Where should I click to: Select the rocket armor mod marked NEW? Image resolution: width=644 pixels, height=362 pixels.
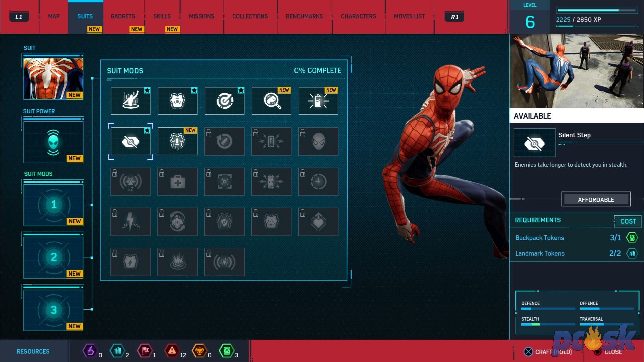pos(177,141)
